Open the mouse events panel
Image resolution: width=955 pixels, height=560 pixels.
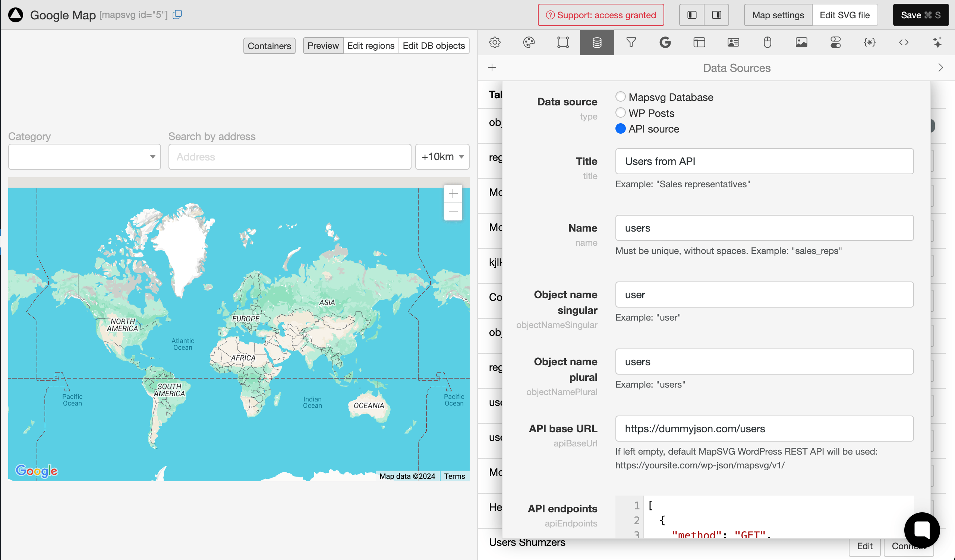767,42
